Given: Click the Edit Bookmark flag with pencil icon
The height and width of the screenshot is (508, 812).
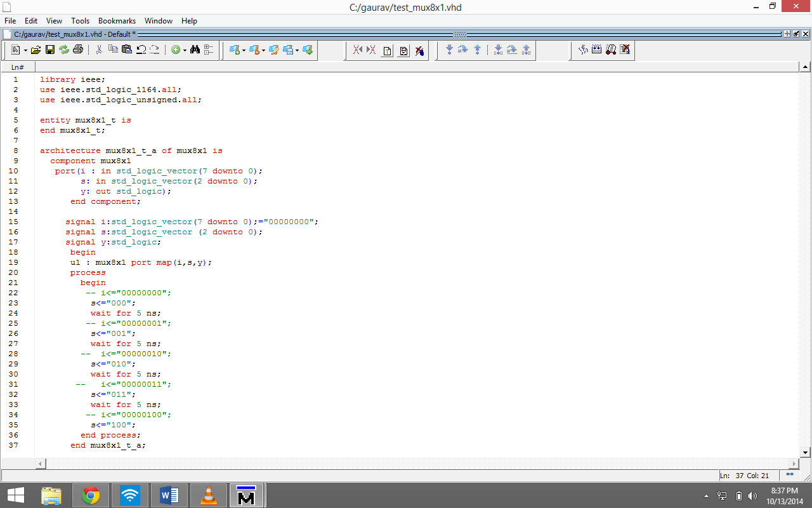Looking at the screenshot, I should (274, 50).
